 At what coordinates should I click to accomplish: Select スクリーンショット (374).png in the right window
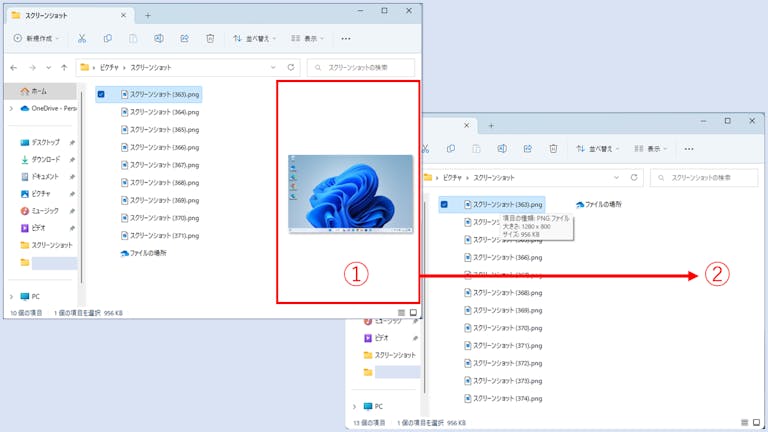pyautogui.click(x=504, y=399)
